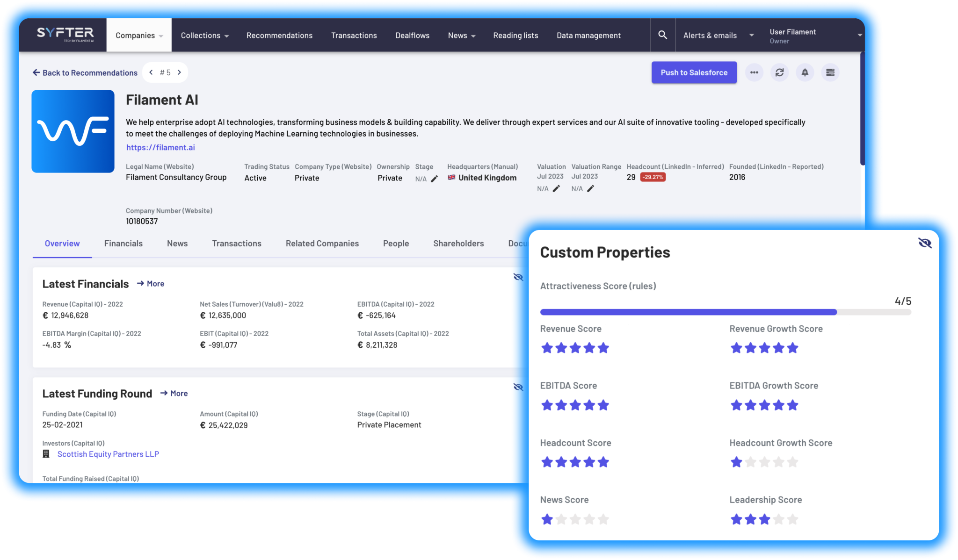Screen dimensions: 958x560
Task: Expand the Alerts & emails dropdown
Action: (718, 36)
